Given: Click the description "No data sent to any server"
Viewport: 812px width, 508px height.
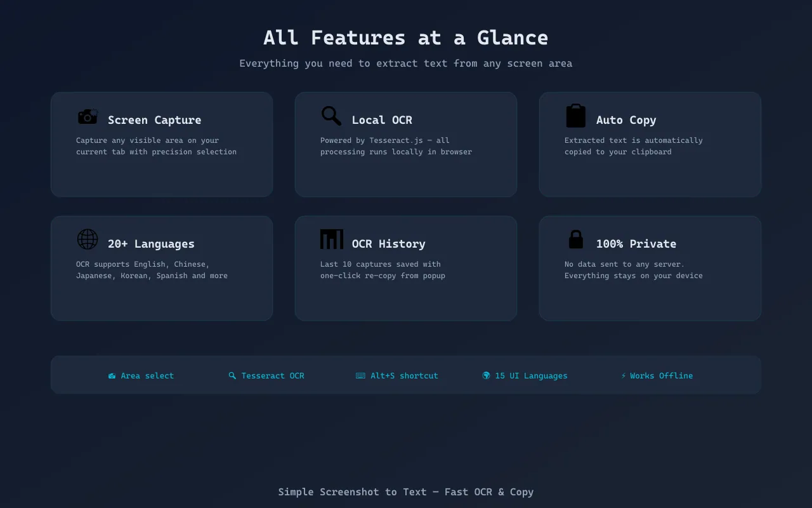Looking at the screenshot, I should [x=634, y=270].
